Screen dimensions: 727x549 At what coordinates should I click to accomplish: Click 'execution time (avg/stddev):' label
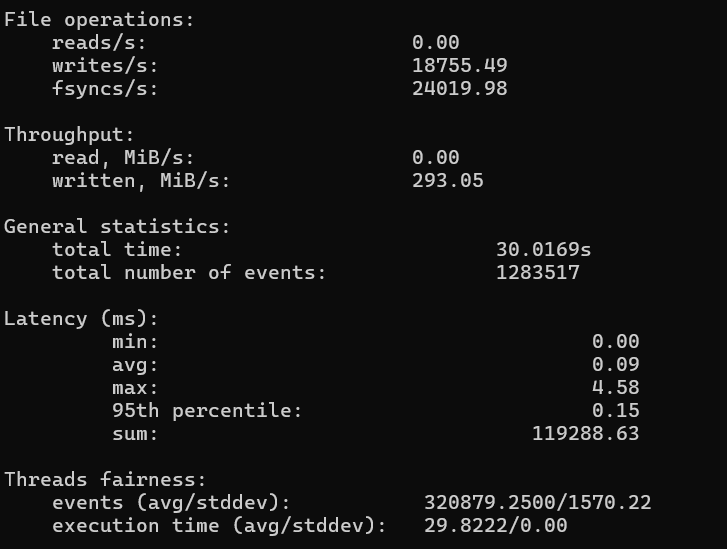219,526
